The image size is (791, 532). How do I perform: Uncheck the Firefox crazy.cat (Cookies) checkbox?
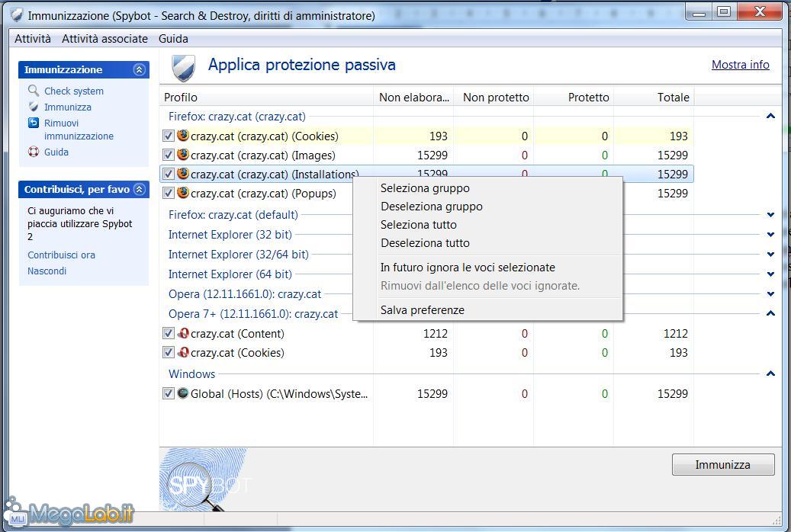tap(169, 136)
